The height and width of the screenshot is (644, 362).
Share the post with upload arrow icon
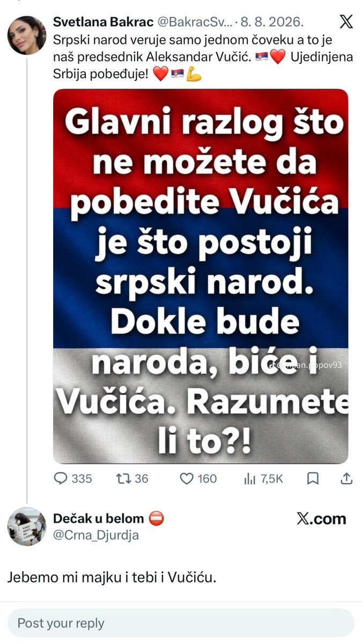pyautogui.click(x=346, y=479)
